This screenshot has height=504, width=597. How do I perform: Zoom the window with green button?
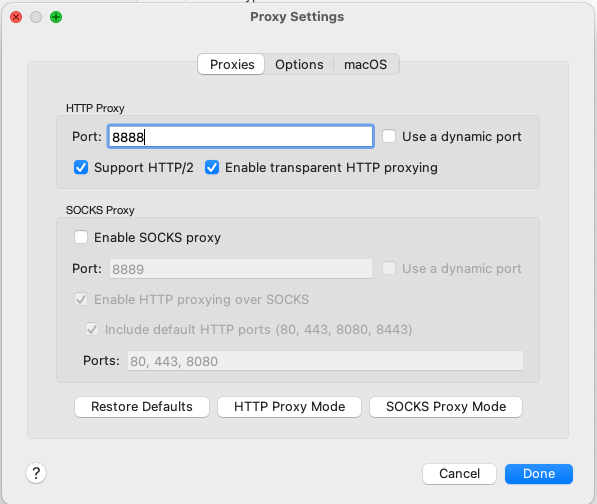(x=56, y=17)
